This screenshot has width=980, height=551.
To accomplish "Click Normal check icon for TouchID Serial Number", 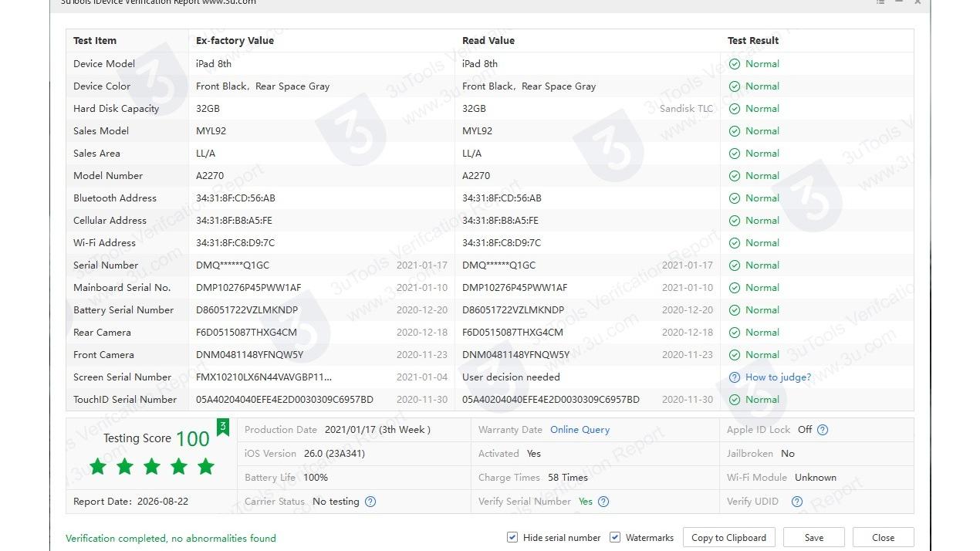I will 735,400.
